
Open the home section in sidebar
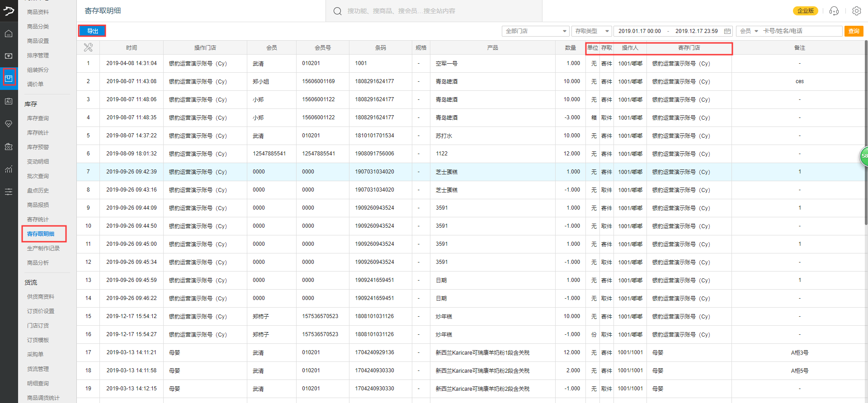(x=9, y=33)
